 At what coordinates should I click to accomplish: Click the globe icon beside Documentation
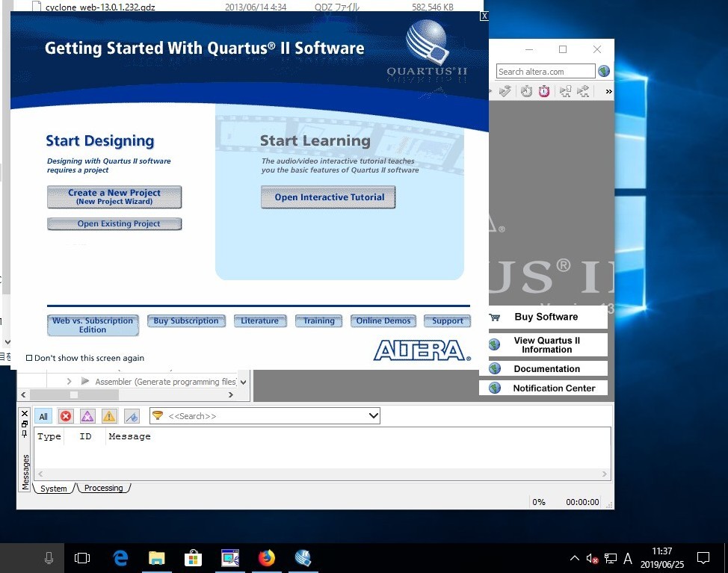click(495, 369)
